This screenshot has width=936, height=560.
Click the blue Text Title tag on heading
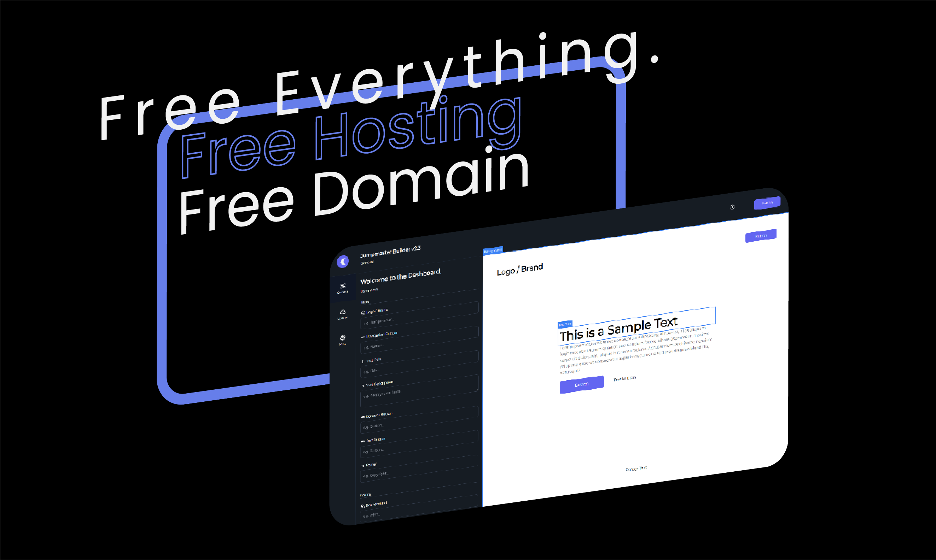565,324
